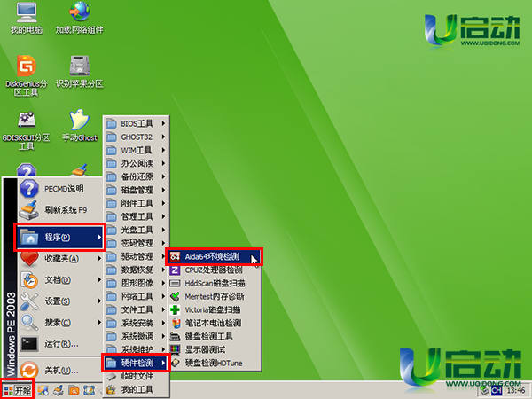Open the Apple partition recognition desktop icon
This screenshot has height=399, width=532.
point(80,72)
